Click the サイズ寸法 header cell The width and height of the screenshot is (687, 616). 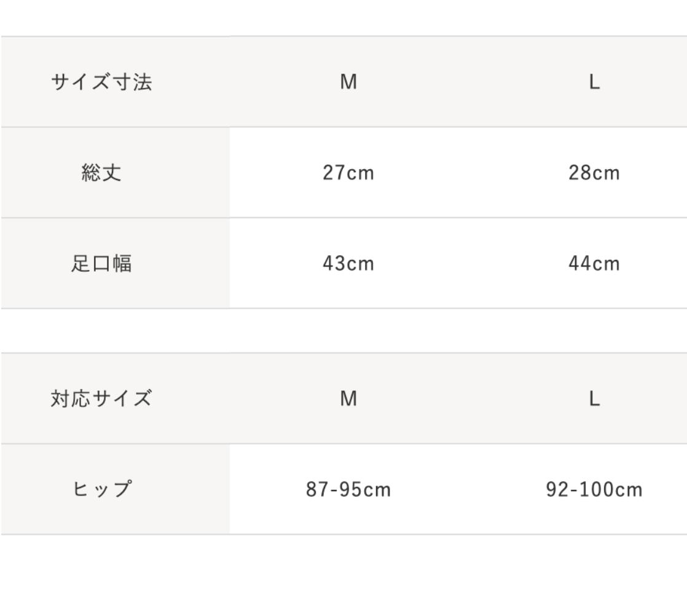101,82
